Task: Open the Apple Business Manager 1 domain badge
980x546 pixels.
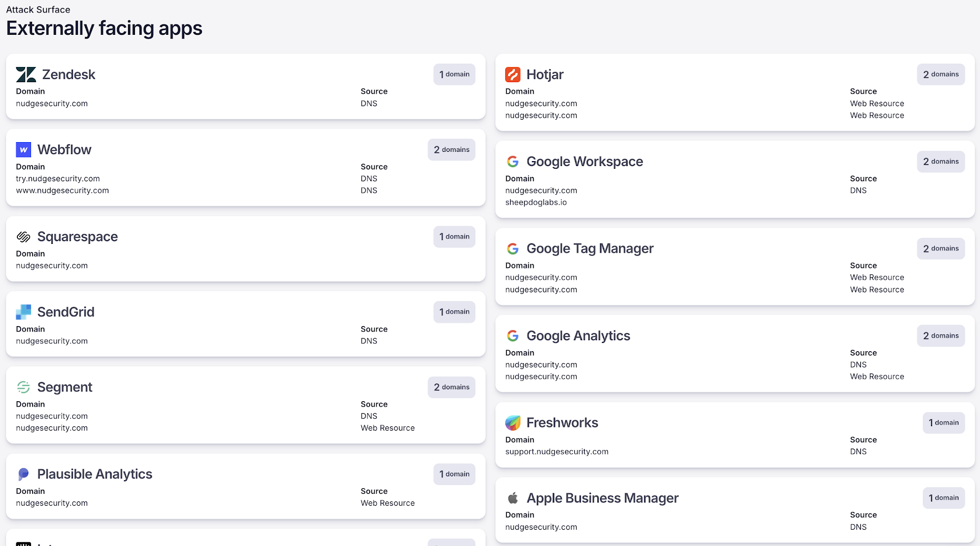Action: tap(944, 498)
